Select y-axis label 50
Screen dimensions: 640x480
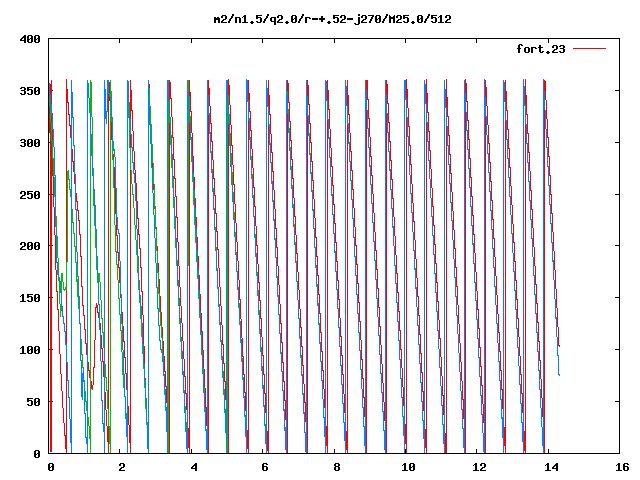coord(34,402)
